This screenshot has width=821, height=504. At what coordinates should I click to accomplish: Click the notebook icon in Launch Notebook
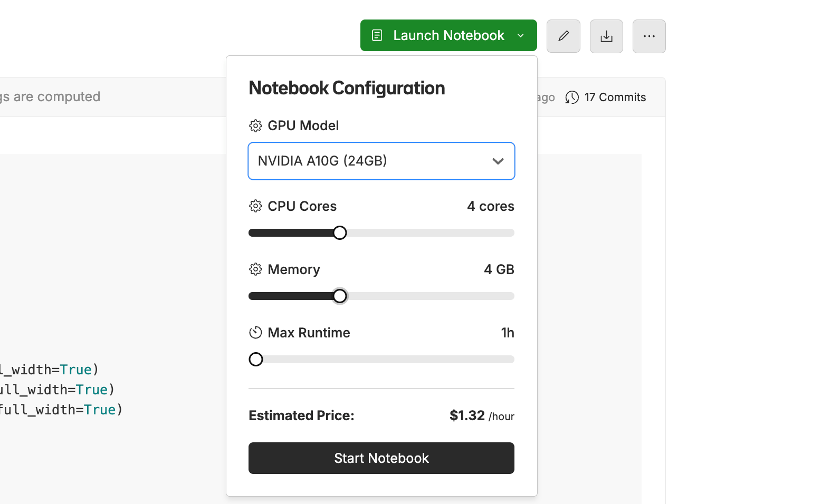click(377, 35)
